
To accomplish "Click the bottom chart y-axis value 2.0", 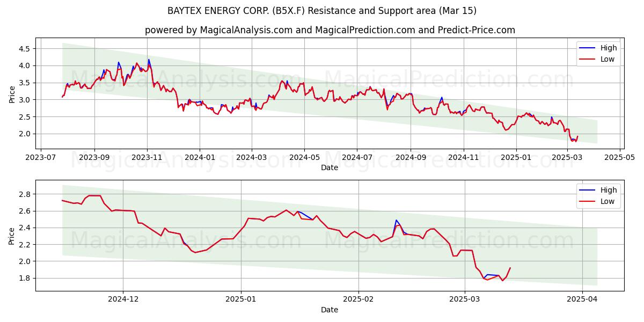I will (x=26, y=261).
